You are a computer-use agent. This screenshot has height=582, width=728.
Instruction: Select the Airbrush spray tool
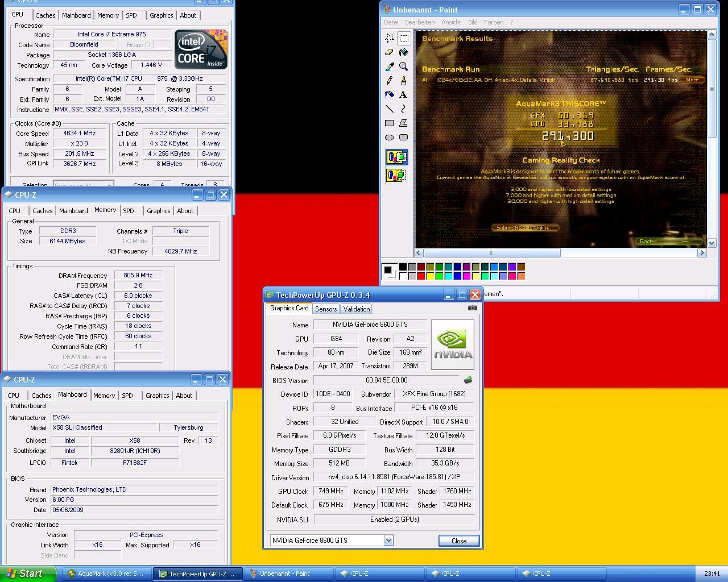[x=390, y=94]
